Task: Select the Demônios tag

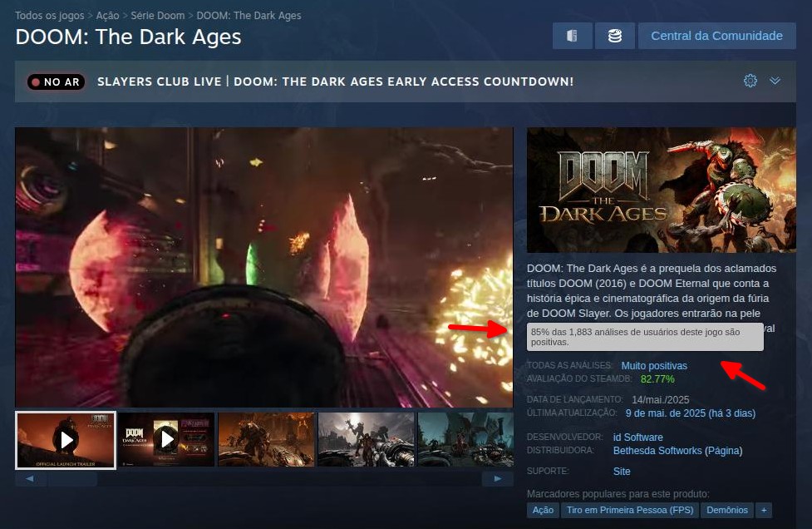Action: click(727, 511)
